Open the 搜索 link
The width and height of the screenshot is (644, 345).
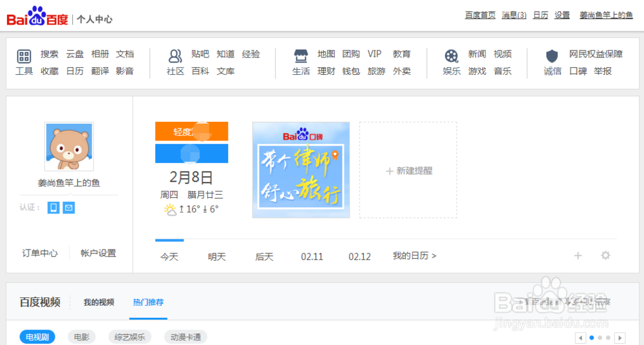[50, 54]
